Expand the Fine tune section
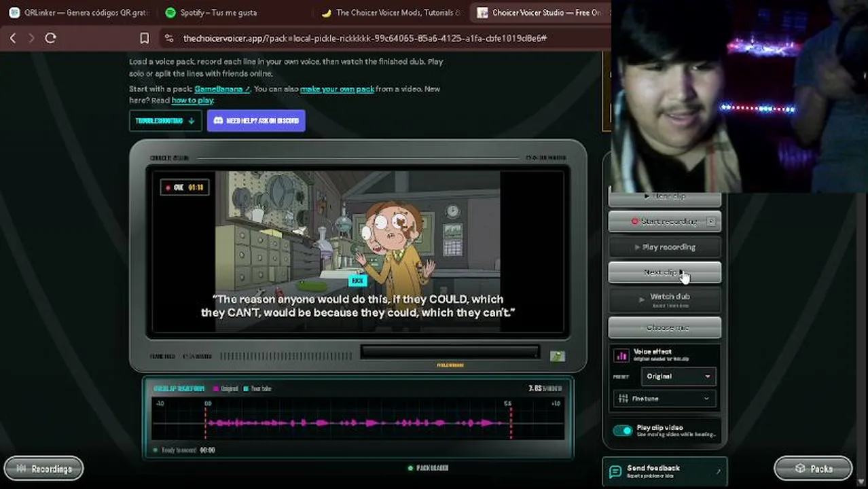Screen dimensions: 868x489 pyautogui.click(x=664, y=399)
